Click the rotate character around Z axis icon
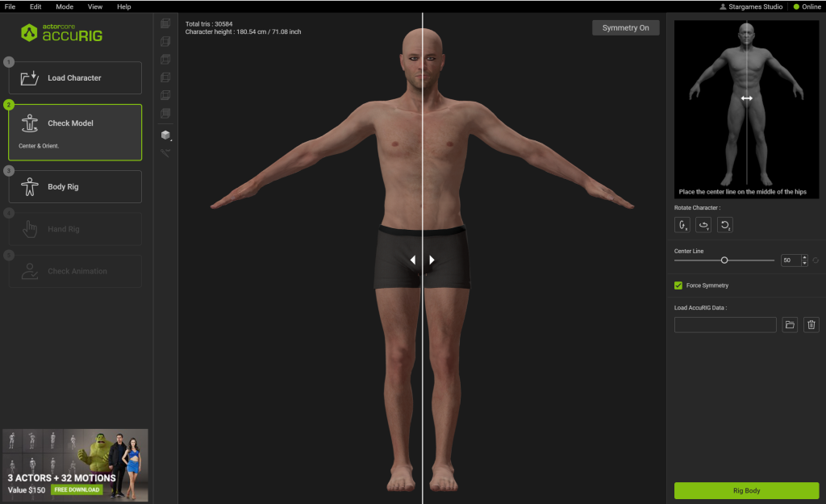This screenshot has width=826, height=504. pos(725,225)
